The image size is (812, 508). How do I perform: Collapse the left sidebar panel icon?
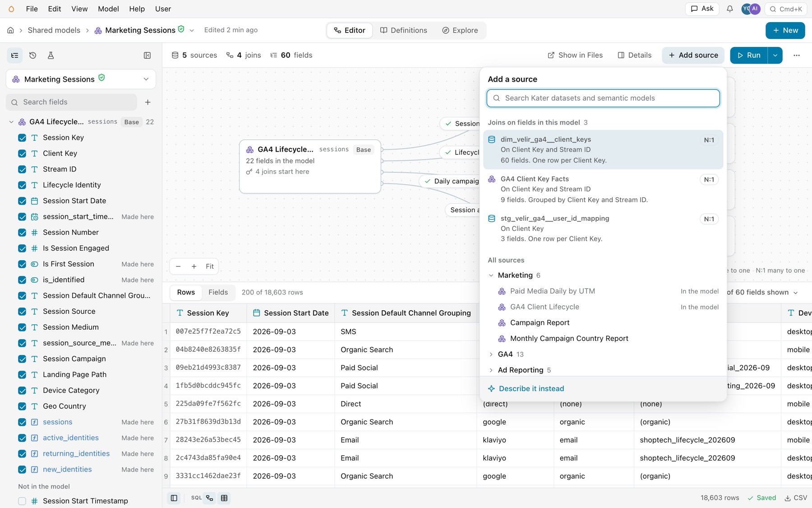(147, 56)
